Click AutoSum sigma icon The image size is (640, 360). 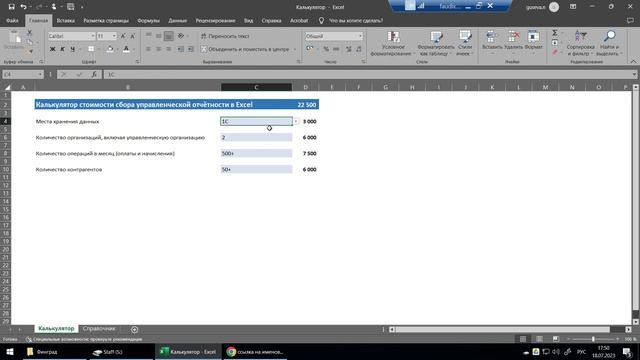point(555,33)
